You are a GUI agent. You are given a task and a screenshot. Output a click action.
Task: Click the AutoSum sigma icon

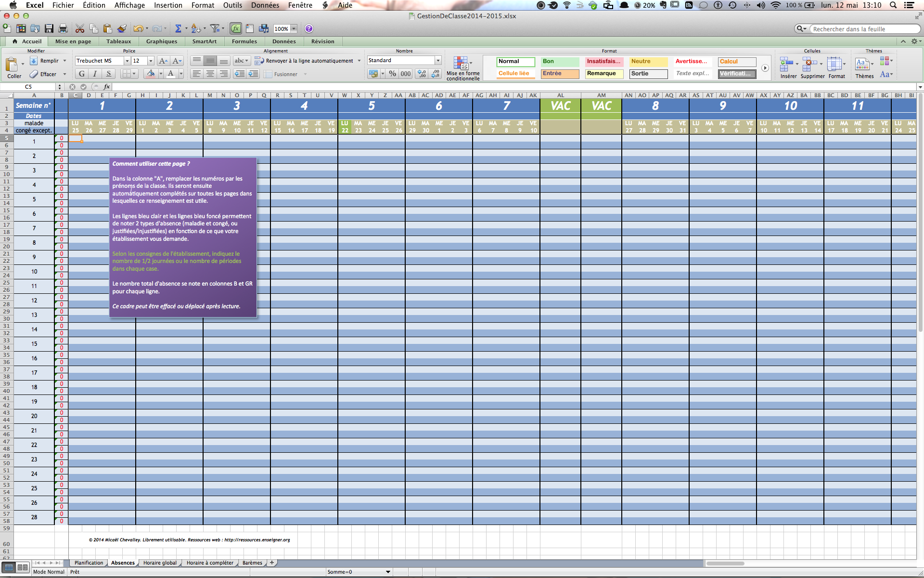click(178, 29)
